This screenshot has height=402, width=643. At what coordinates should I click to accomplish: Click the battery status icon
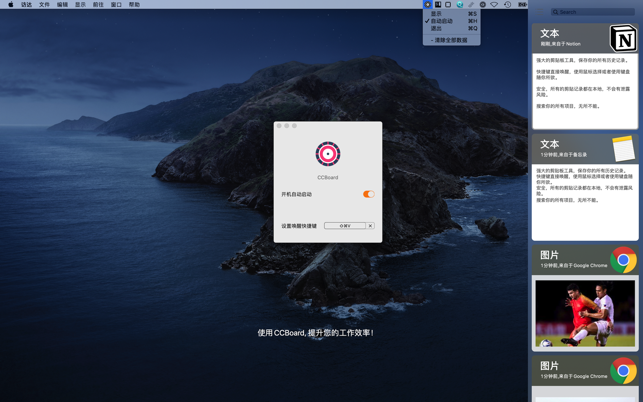point(522,5)
